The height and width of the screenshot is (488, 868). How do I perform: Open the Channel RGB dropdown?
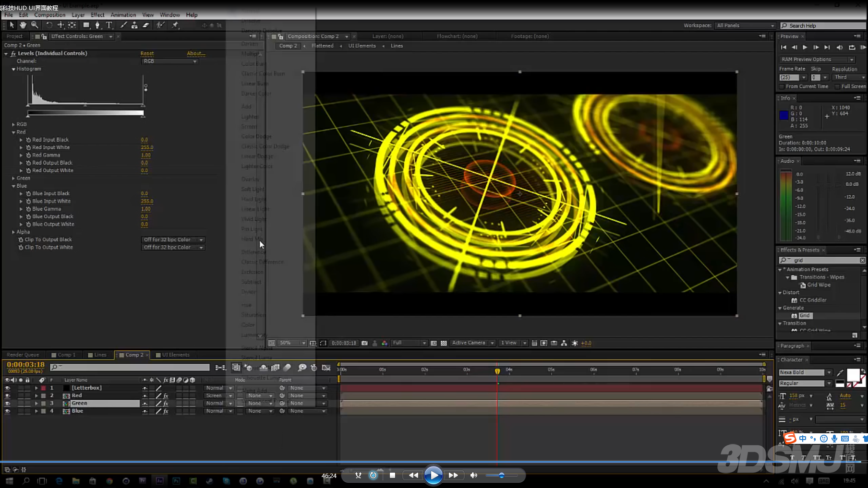pos(170,61)
